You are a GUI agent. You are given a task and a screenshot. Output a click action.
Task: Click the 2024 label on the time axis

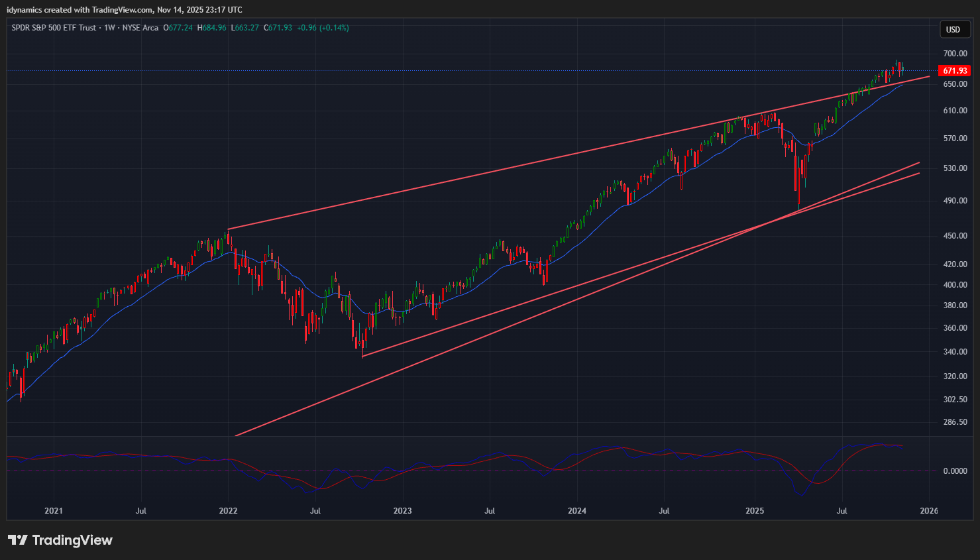(x=577, y=511)
